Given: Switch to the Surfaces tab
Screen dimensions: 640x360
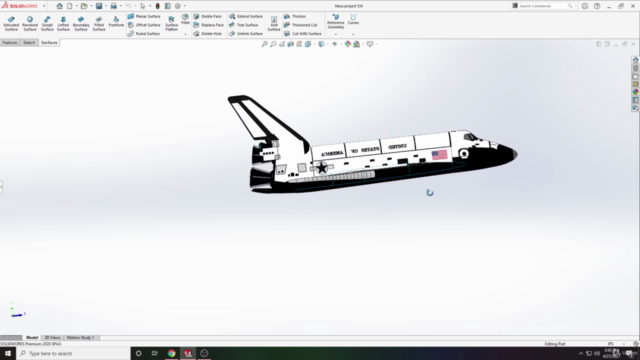Looking at the screenshot, I should pos(49,42).
